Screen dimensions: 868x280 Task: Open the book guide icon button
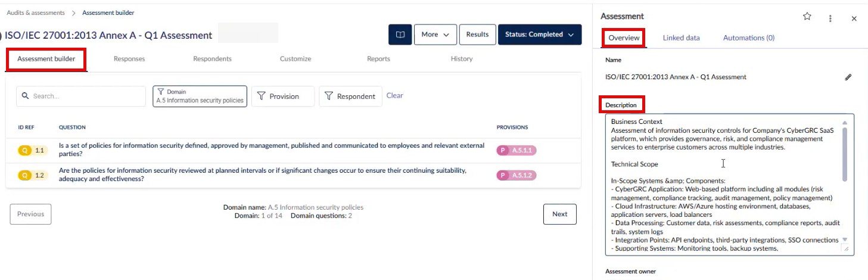coord(400,35)
